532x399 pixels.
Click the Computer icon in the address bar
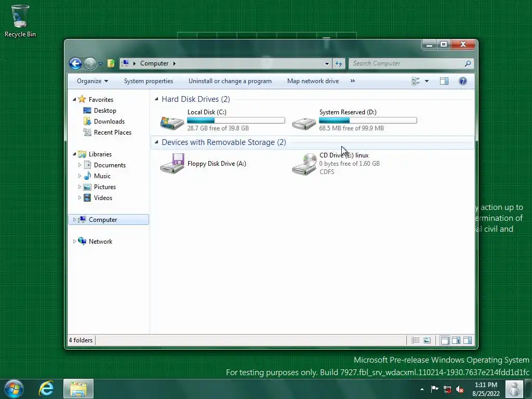[126, 63]
